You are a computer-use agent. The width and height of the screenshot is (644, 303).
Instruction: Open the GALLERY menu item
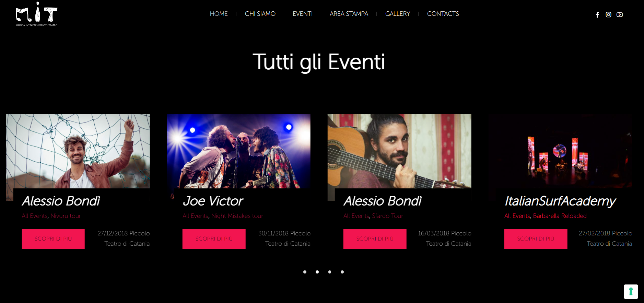point(397,14)
